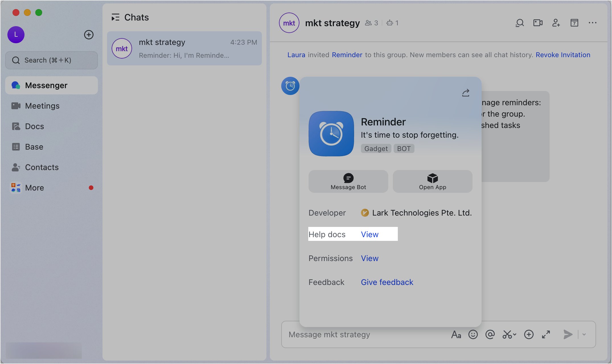View the Reminder help docs
The height and width of the screenshot is (364, 612).
click(x=369, y=234)
